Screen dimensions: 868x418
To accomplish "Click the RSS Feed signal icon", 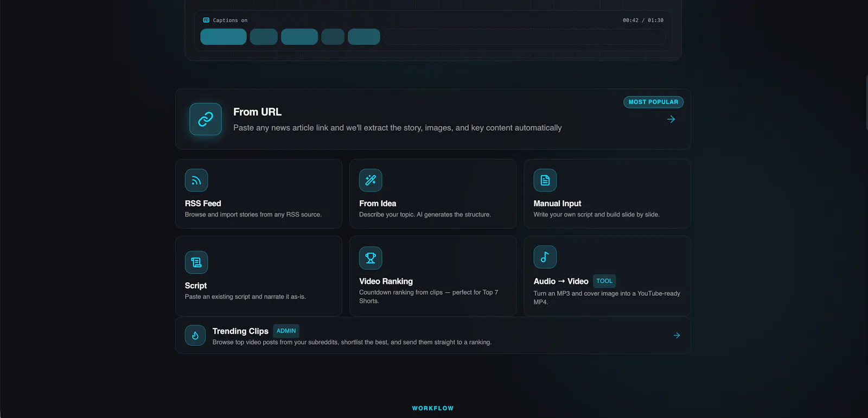I will [196, 180].
